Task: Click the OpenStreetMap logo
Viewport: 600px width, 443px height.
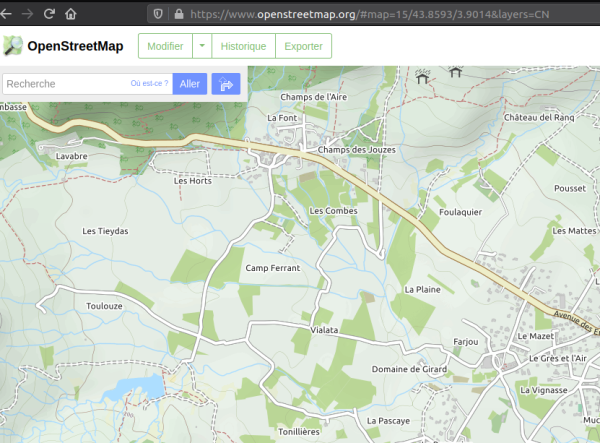Action: (x=63, y=46)
